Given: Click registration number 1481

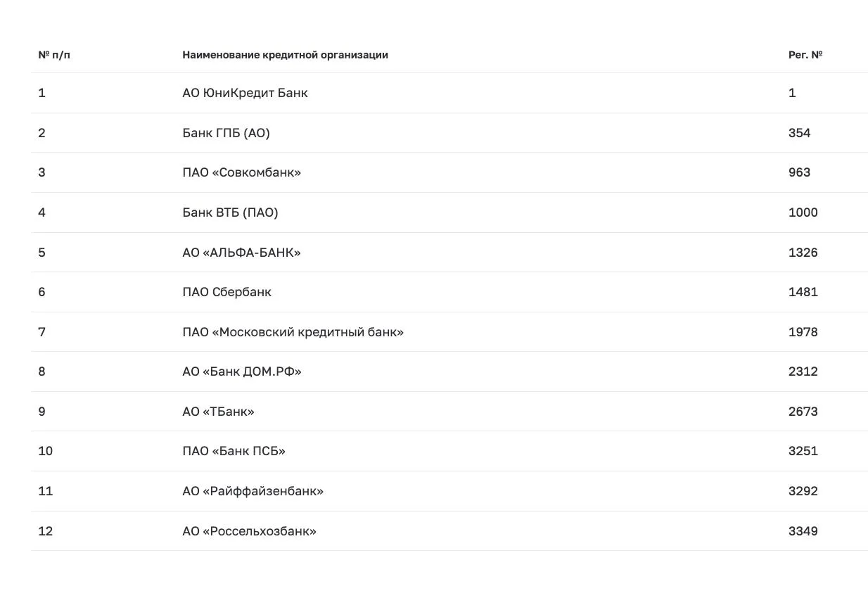Looking at the screenshot, I should (803, 292).
